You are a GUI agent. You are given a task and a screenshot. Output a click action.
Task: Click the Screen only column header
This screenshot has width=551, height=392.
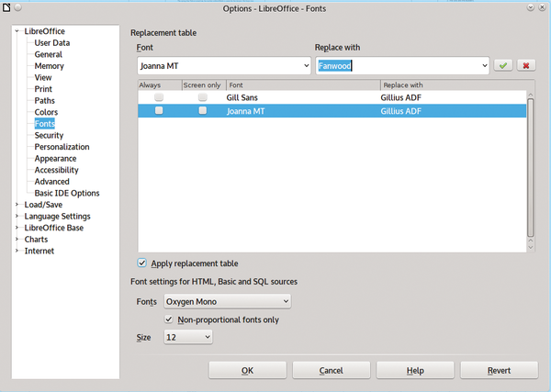pos(204,85)
